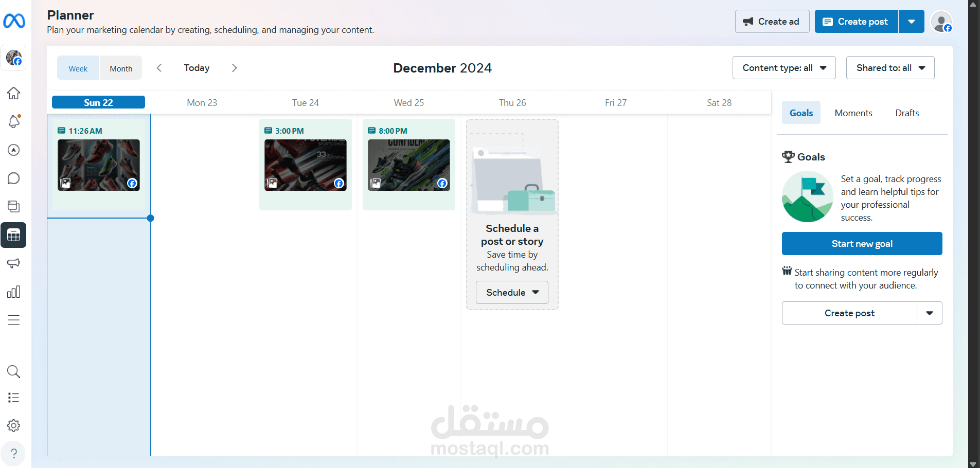Image resolution: width=980 pixels, height=468 pixels.
Task: Click 3:00 PM time label
Action: 290,131
